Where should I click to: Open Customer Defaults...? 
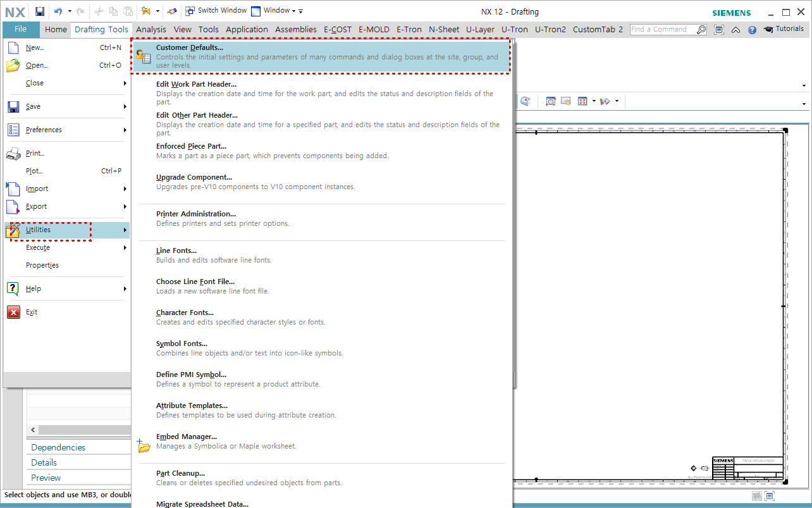[321, 56]
